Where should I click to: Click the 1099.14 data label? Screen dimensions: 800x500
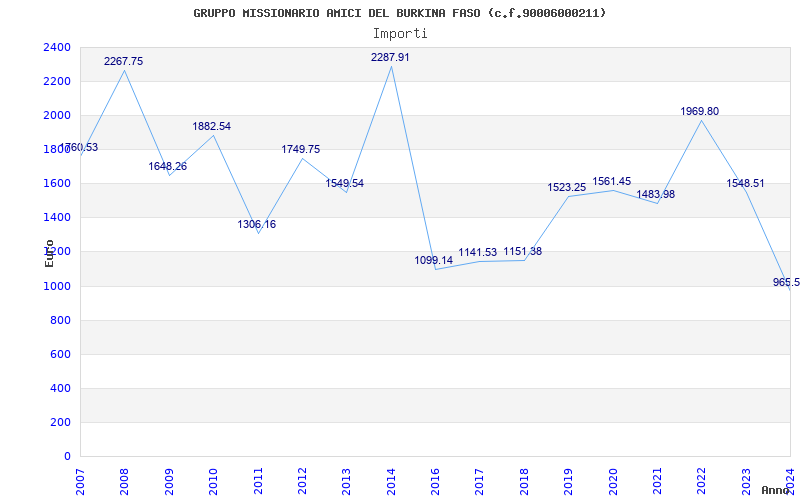pyautogui.click(x=433, y=261)
